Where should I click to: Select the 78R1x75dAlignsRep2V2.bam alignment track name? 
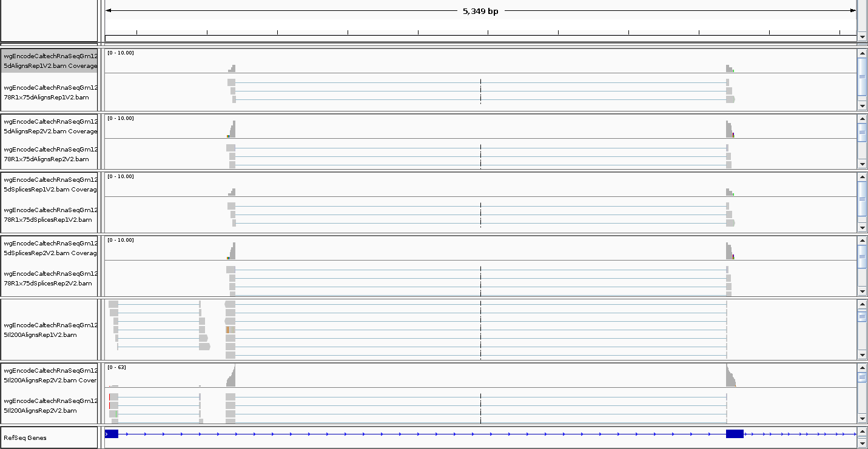pyautogui.click(x=50, y=154)
